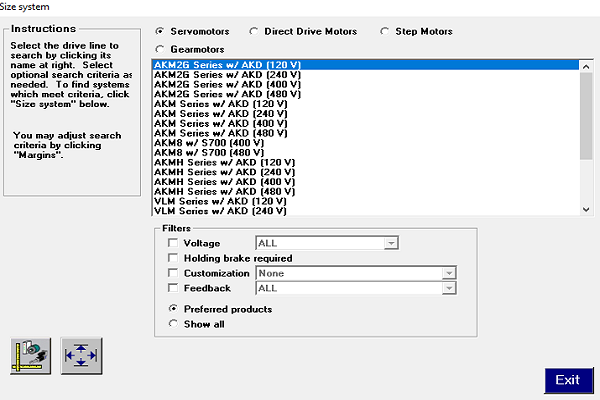The height and width of the screenshot is (400, 600).
Task: Select AKM2G Series w/ AKD (240 V)
Action: [x=366, y=75]
